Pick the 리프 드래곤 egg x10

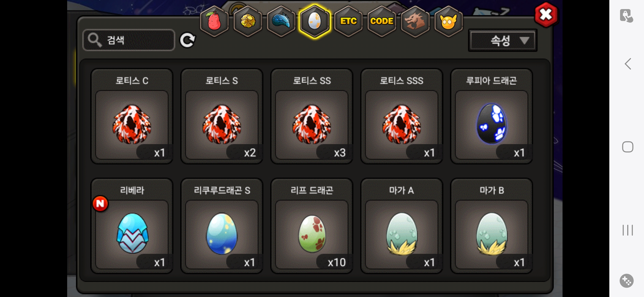point(312,226)
